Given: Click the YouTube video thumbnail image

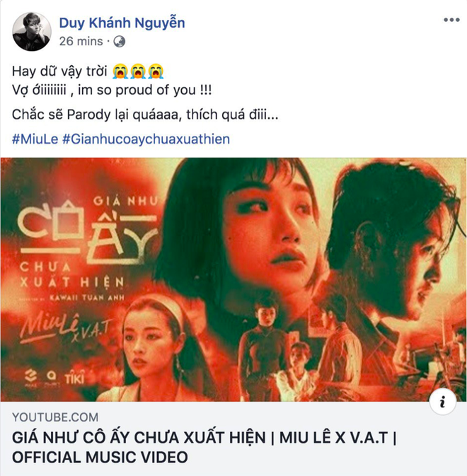Looking at the screenshot, I should click(233, 279).
